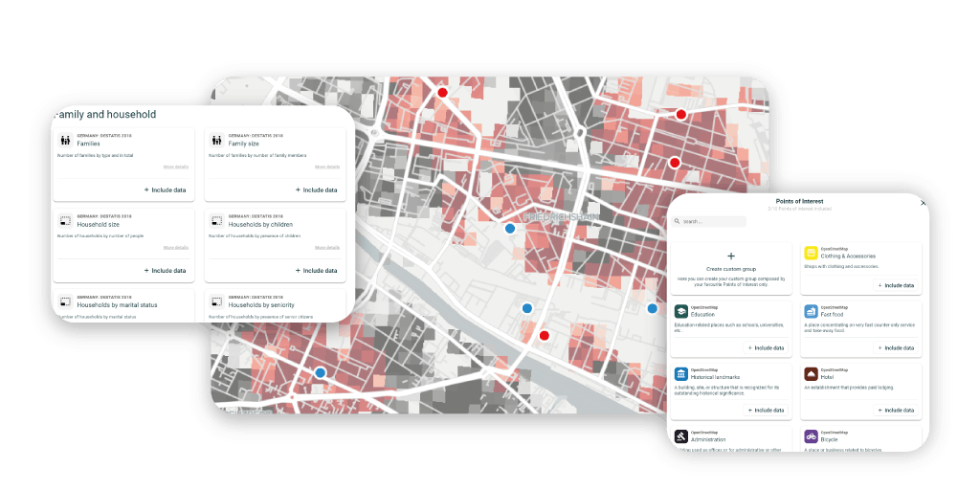The height and width of the screenshot is (490, 980).
Task: Click the 'Family and household' heading
Action: tap(105, 115)
